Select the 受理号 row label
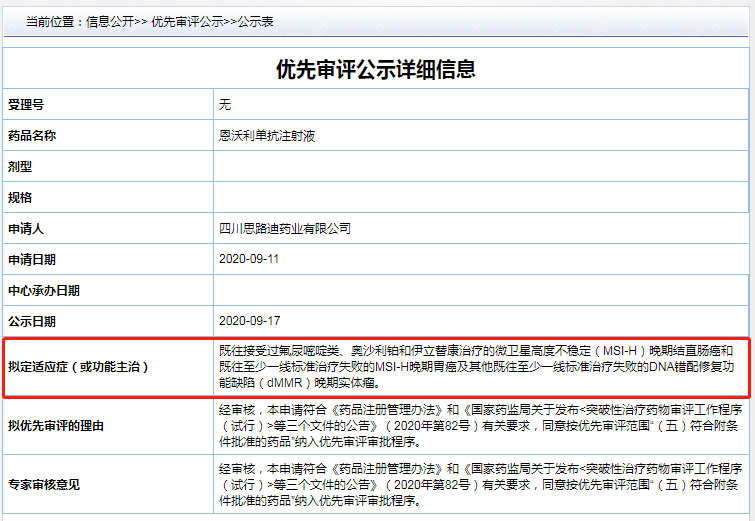755x521 pixels. pyautogui.click(x=26, y=104)
